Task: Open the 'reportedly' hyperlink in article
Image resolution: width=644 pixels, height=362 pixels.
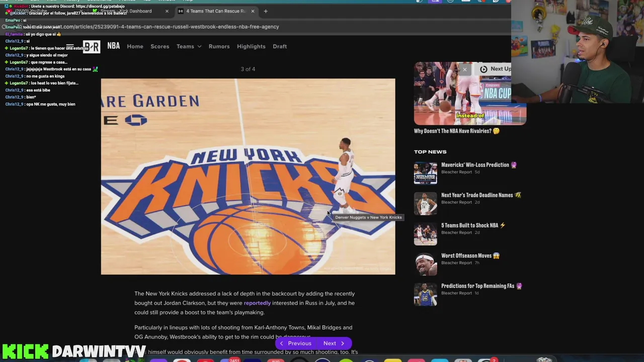Action: [257, 303]
